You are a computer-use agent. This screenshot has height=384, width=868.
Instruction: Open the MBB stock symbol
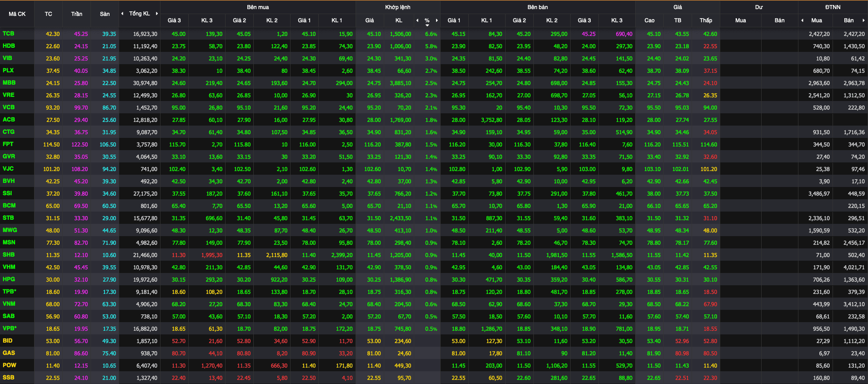(9, 83)
